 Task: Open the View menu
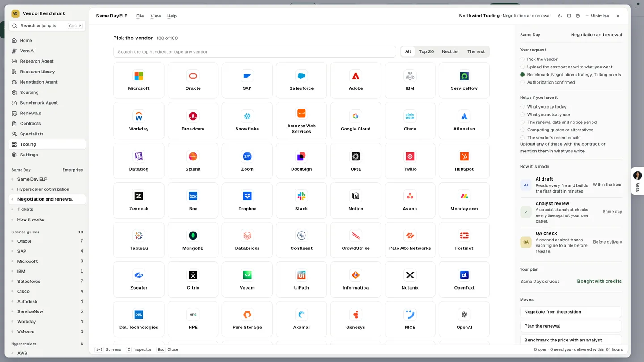156,16
